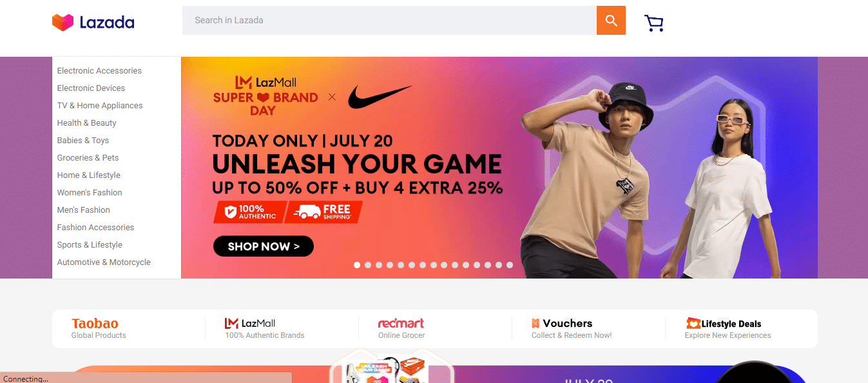Click the Nike swoosh on the banner

380,97
